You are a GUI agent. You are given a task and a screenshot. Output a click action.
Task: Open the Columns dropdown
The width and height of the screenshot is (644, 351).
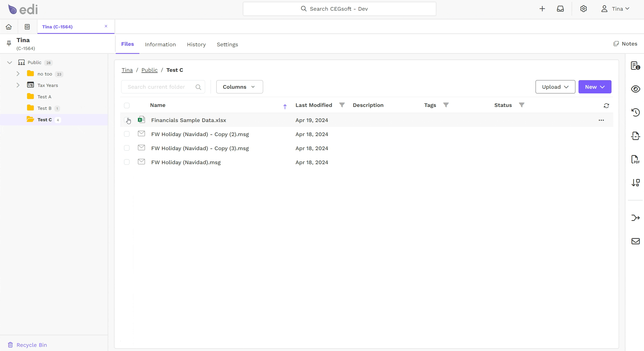(x=239, y=87)
